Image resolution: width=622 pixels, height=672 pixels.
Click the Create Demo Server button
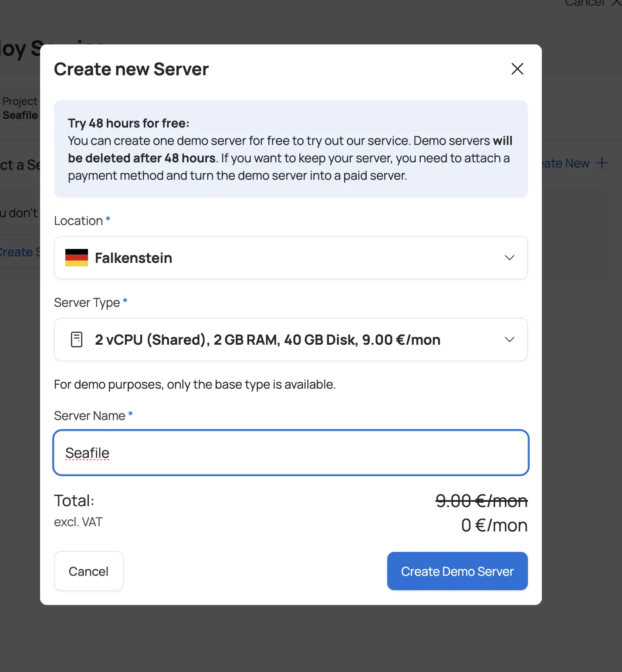(457, 571)
